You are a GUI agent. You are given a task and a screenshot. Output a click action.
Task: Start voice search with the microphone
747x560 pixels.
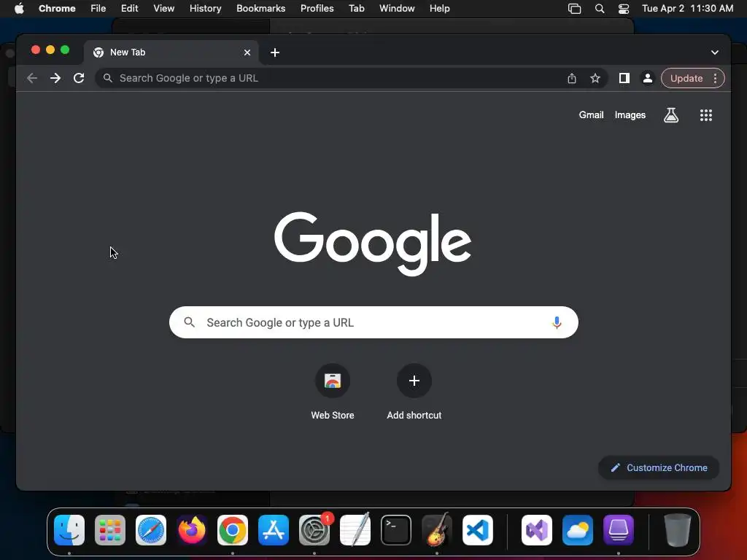[557, 322]
